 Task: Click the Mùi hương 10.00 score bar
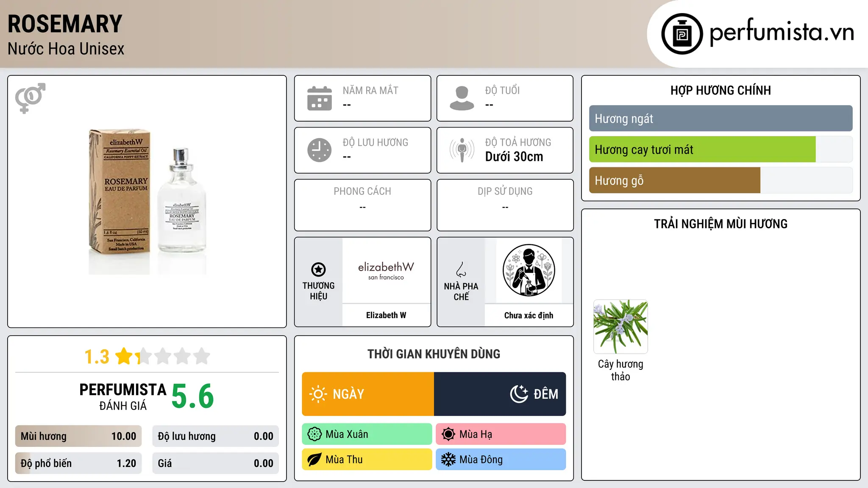[78, 436]
